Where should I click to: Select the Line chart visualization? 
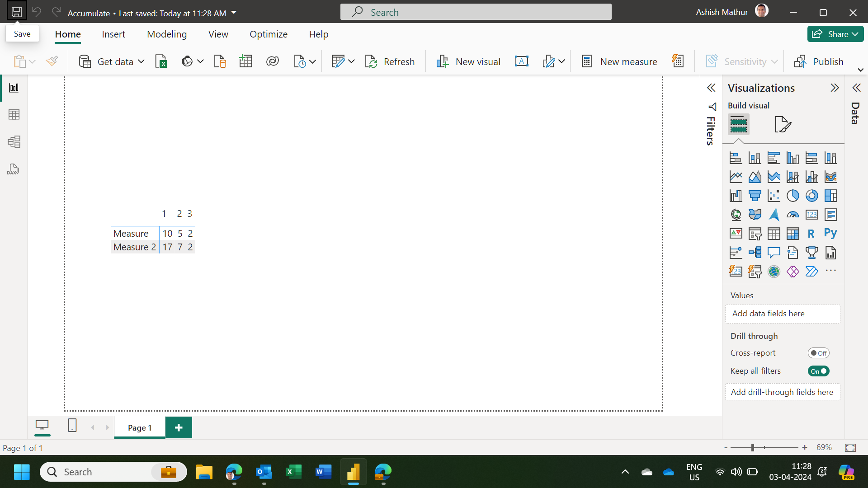click(736, 177)
